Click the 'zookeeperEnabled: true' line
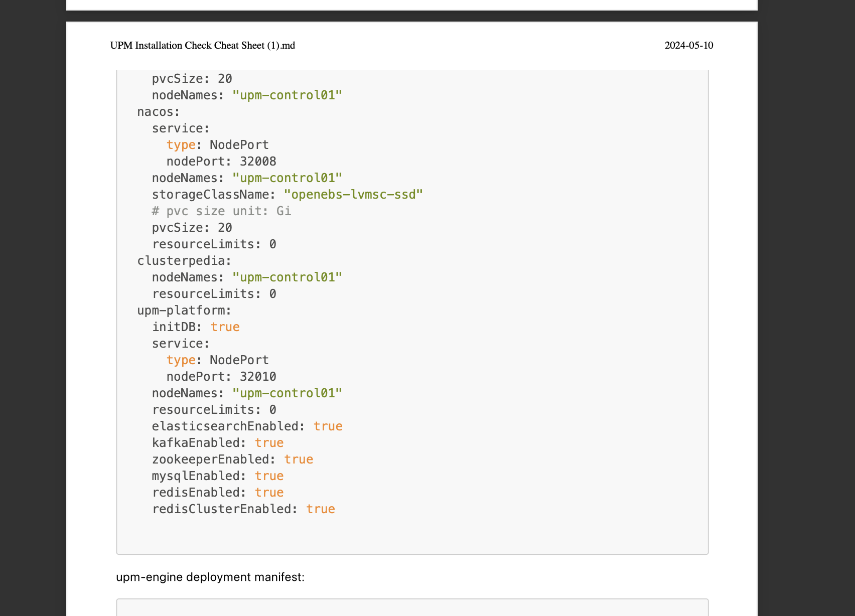 (x=232, y=459)
